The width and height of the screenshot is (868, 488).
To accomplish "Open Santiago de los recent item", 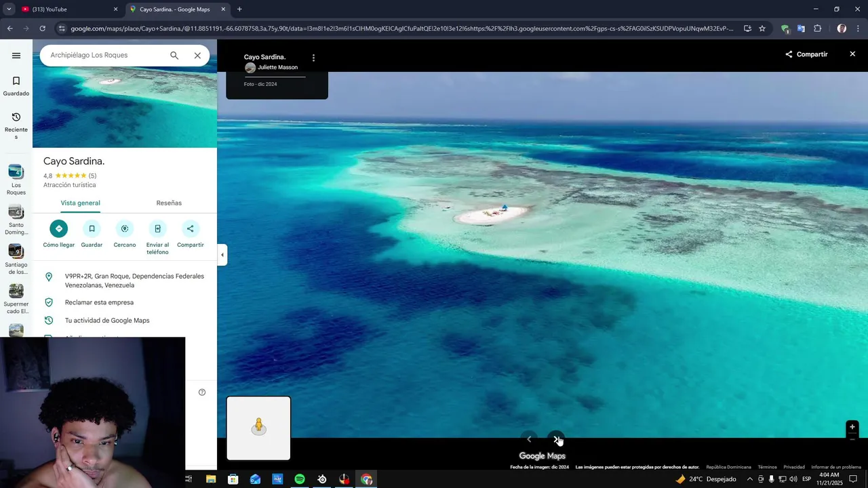I will [x=16, y=260].
